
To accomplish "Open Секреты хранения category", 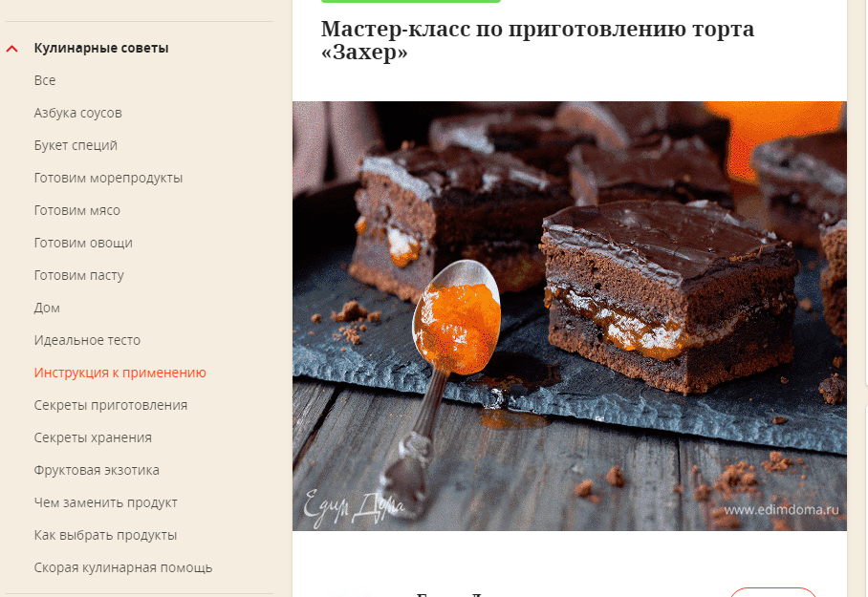I will click(93, 437).
